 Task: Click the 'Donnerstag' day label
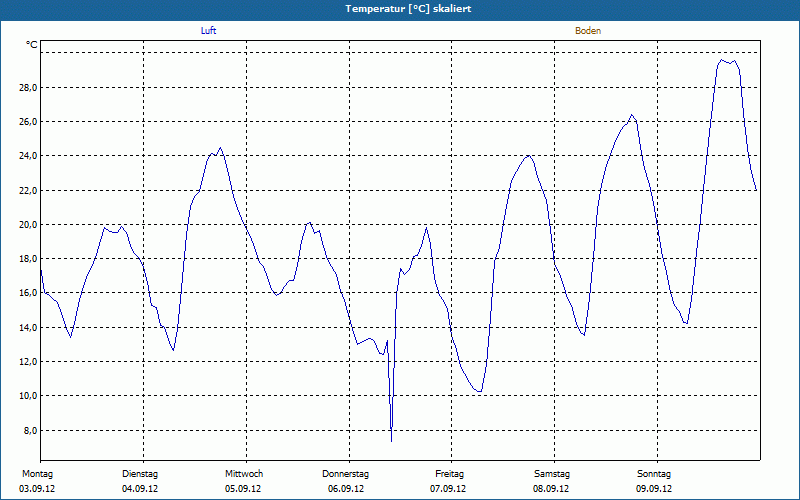pos(345,474)
